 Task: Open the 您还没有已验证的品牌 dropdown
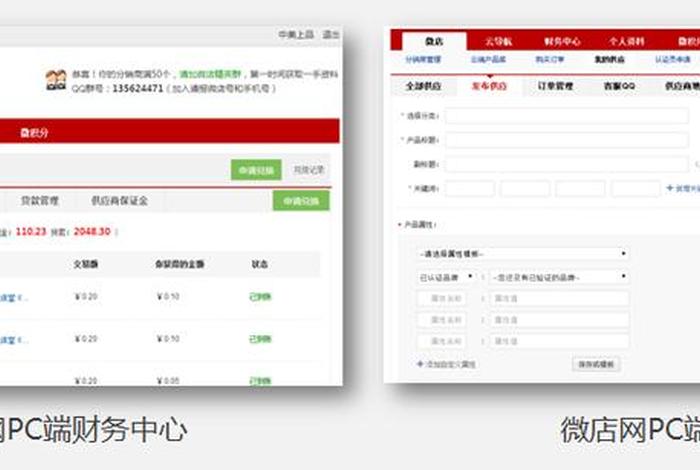coord(559,277)
